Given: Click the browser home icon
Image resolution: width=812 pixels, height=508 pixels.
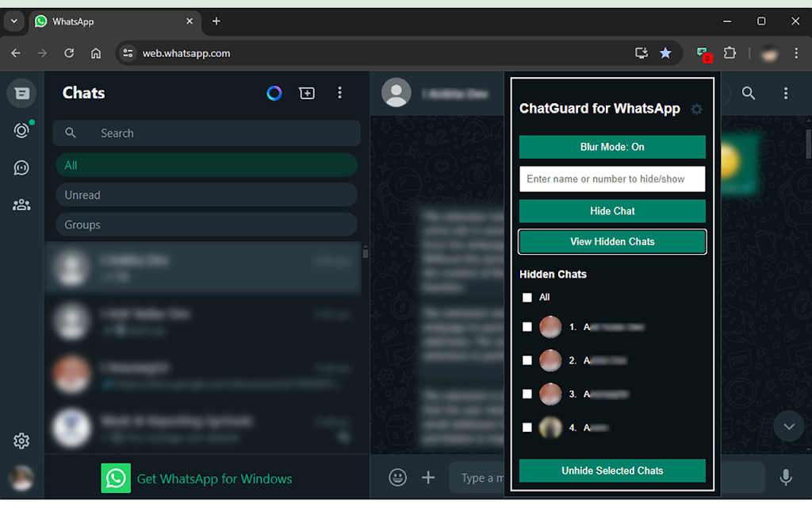Looking at the screenshot, I should click(96, 53).
